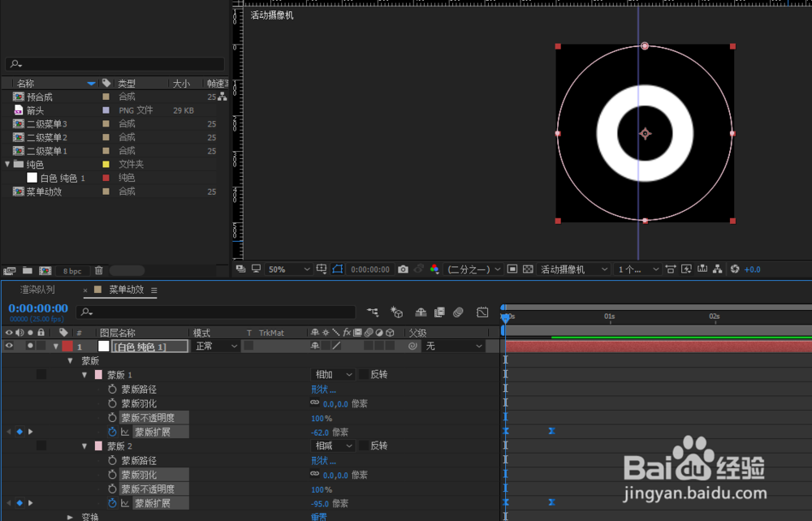The width and height of the screenshot is (812, 521).
Task: Open the 1 个 view layout dropdown
Action: [x=637, y=269]
